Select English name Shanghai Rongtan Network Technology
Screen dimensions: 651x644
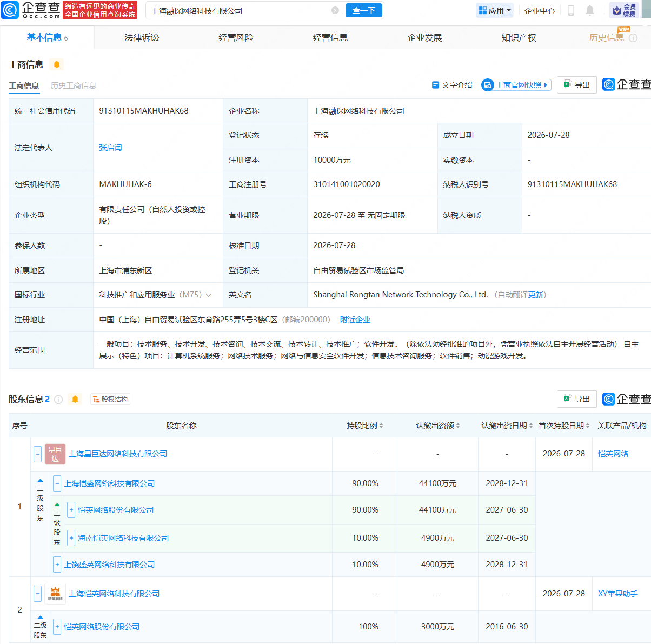(x=401, y=295)
